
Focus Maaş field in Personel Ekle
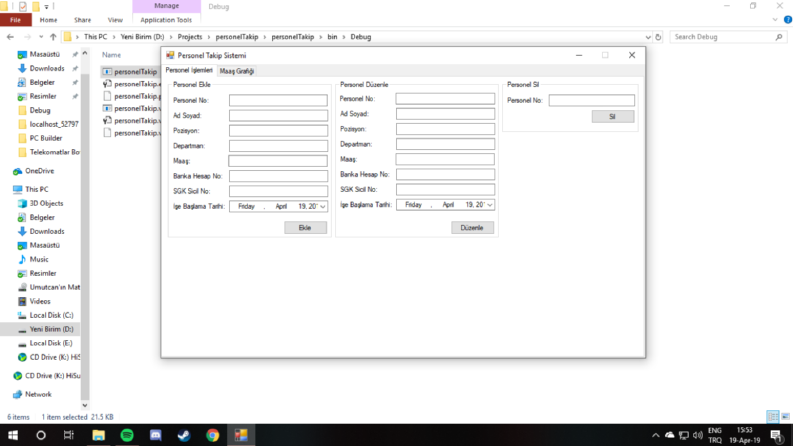coord(278,161)
